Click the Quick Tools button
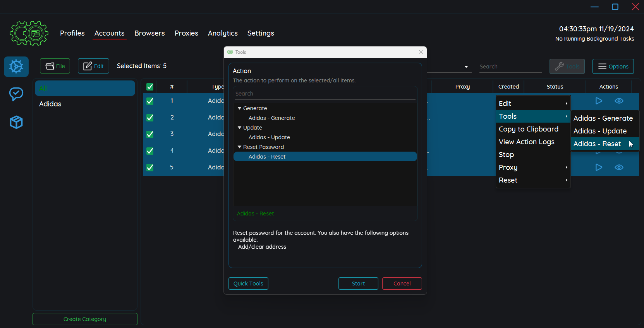The width and height of the screenshot is (644, 328). (x=248, y=284)
